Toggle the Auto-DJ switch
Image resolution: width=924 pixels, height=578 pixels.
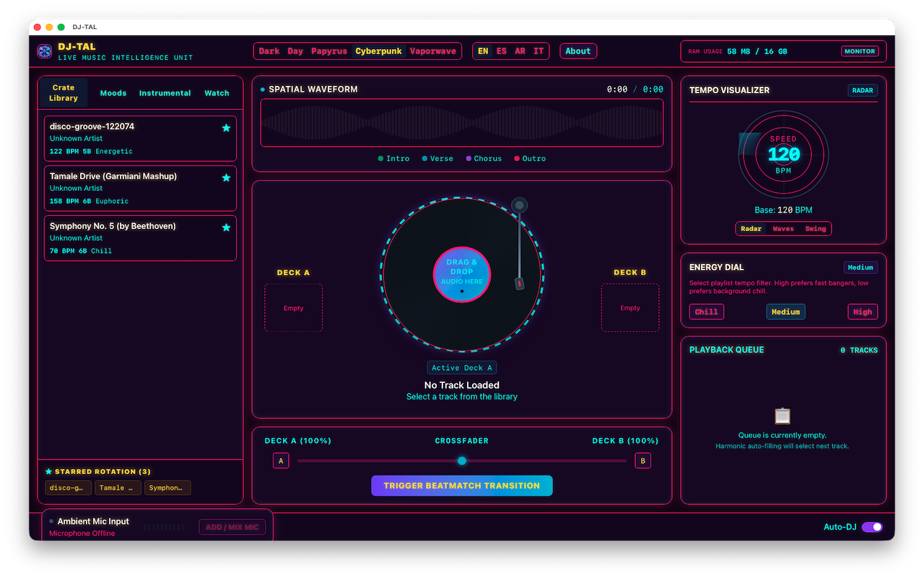pyautogui.click(x=872, y=527)
